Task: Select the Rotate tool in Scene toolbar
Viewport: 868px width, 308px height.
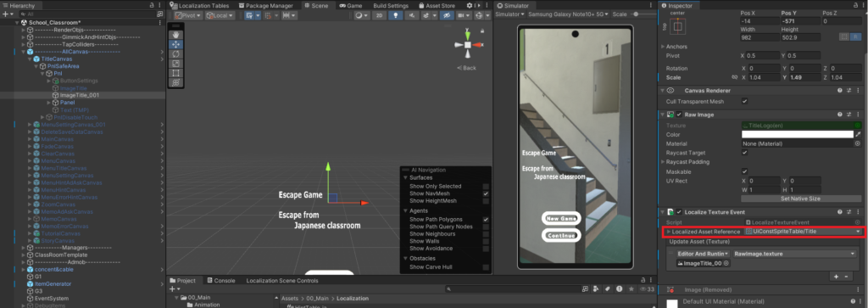Action: click(175, 53)
